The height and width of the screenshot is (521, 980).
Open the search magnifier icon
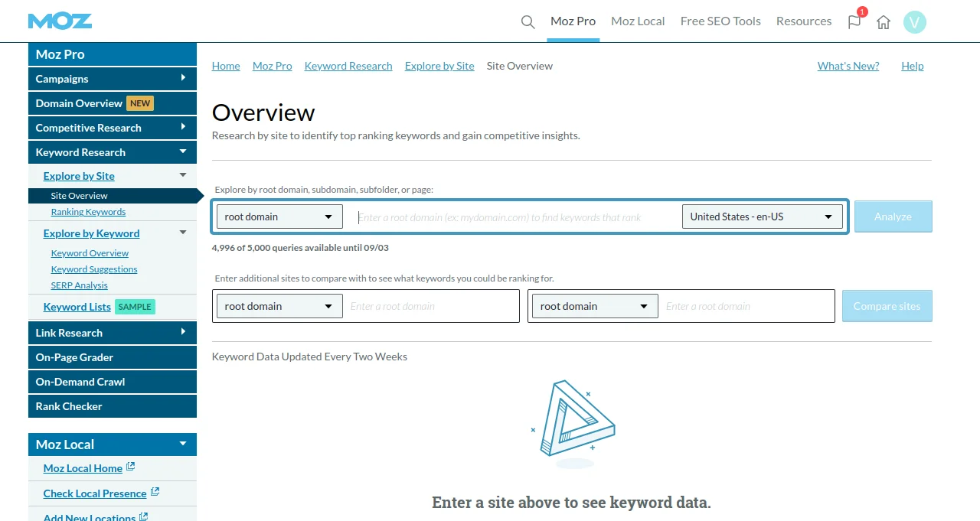click(x=528, y=21)
